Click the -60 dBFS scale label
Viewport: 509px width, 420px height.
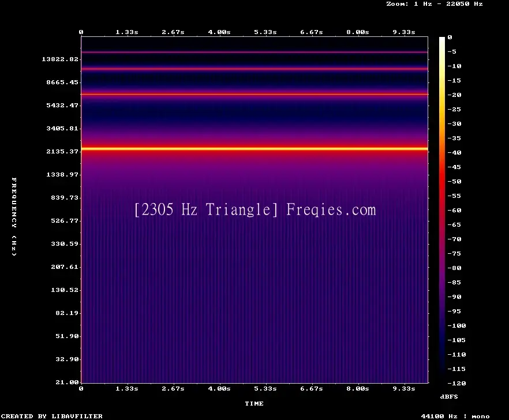point(454,211)
